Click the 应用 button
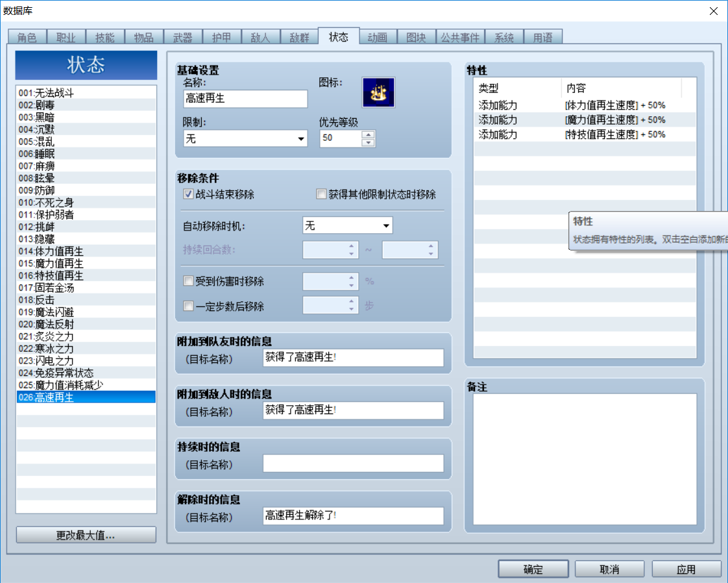Viewport: 728px width, 583px height. click(x=686, y=569)
